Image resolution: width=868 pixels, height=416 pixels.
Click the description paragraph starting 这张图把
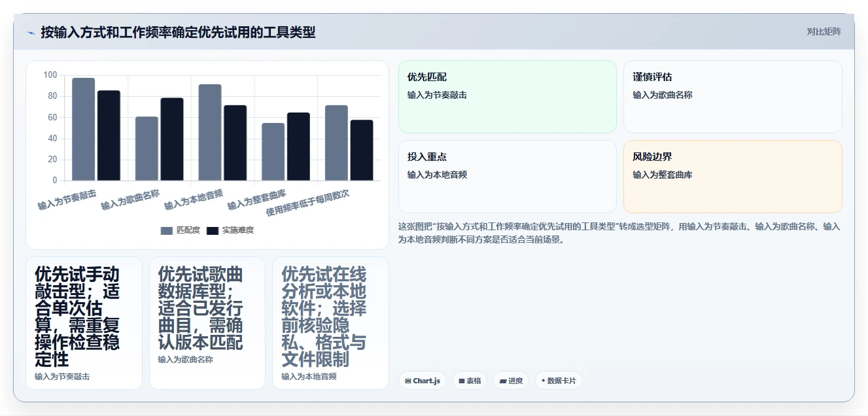click(619, 233)
